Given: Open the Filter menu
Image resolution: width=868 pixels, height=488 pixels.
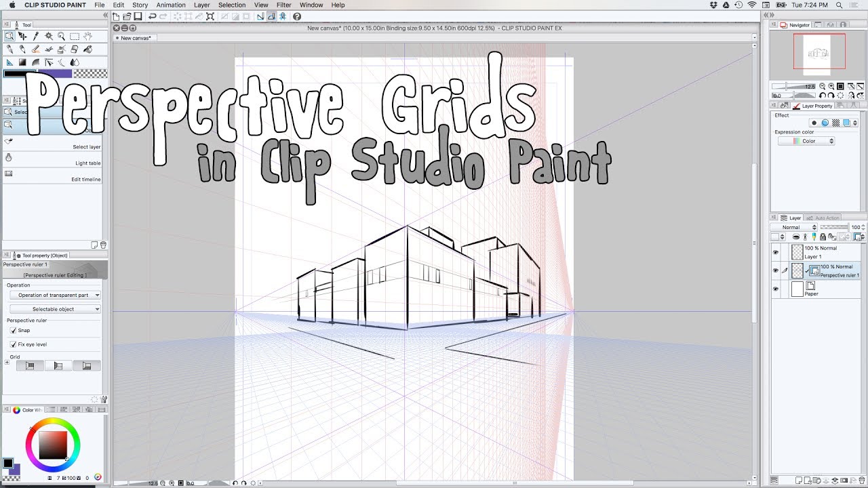Looking at the screenshot, I should coord(283,5).
